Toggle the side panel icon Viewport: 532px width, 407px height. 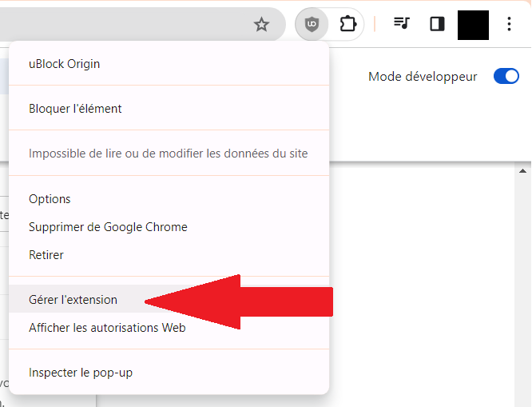[x=437, y=24]
